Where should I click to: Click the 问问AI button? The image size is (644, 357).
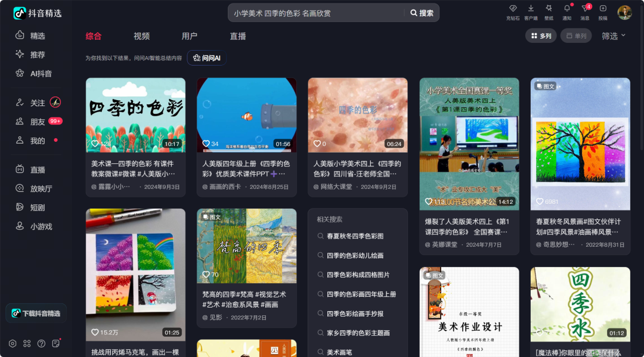(x=206, y=58)
